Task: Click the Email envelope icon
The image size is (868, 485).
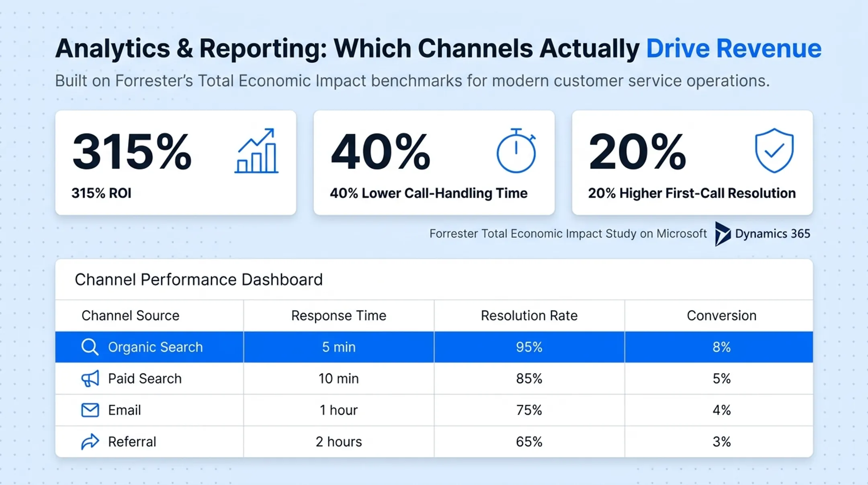Action: tap(90, 410)
